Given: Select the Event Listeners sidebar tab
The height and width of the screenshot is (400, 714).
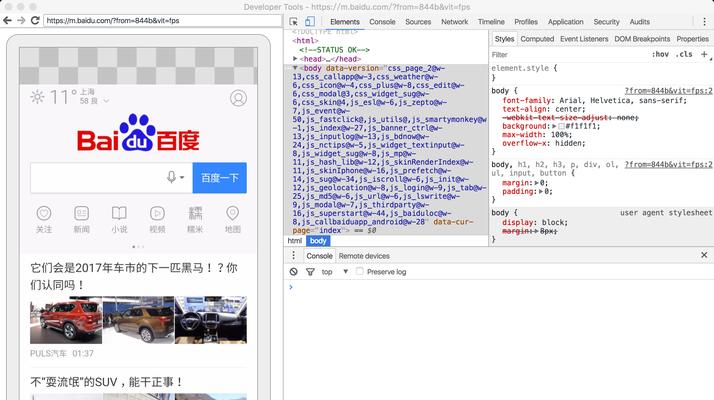Looking at the screenshot, I should pos(584,39).
